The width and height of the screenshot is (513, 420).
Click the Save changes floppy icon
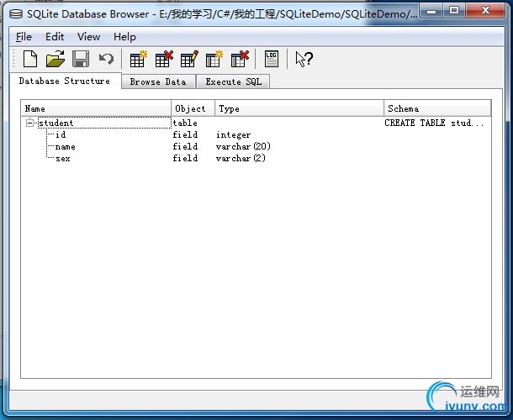pos(81,59)
